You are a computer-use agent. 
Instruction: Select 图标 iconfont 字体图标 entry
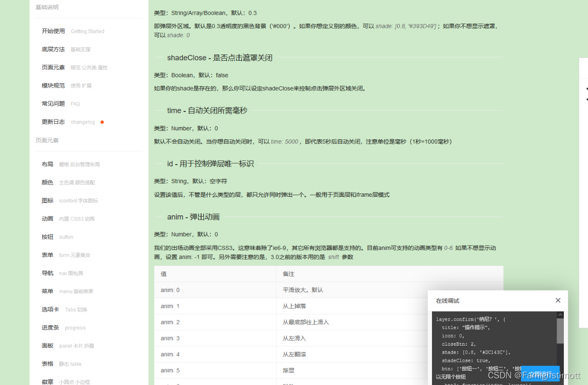tap(64, 200)
